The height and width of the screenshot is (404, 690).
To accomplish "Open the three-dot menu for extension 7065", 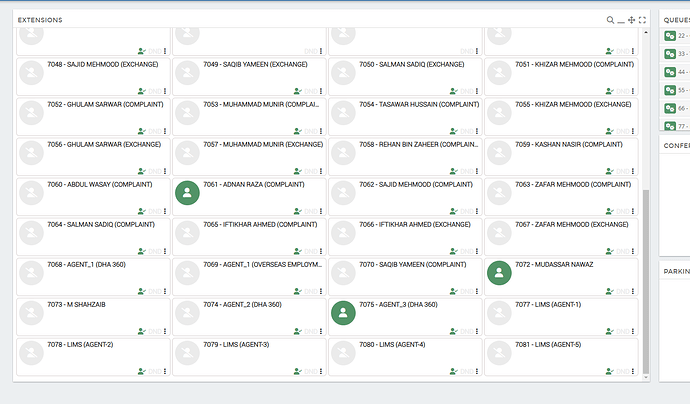I will [x=321, y=251].
